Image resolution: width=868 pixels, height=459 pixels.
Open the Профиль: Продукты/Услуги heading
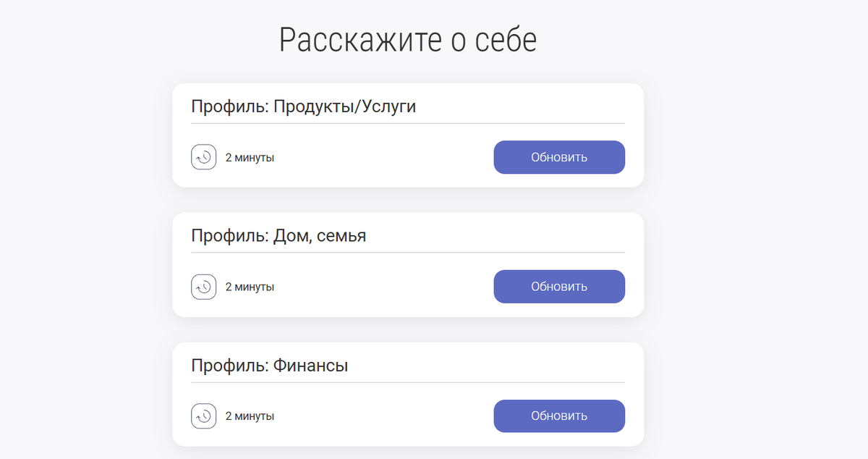click(x=303, y=106)
